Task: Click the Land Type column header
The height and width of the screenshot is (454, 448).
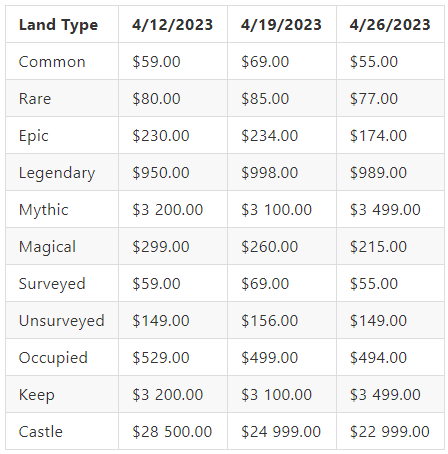Action: (58, 25)
